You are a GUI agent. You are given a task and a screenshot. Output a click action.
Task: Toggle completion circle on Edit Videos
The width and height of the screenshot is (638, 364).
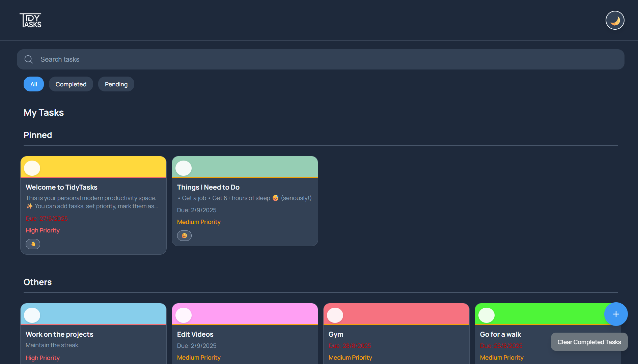pos(184,315)
